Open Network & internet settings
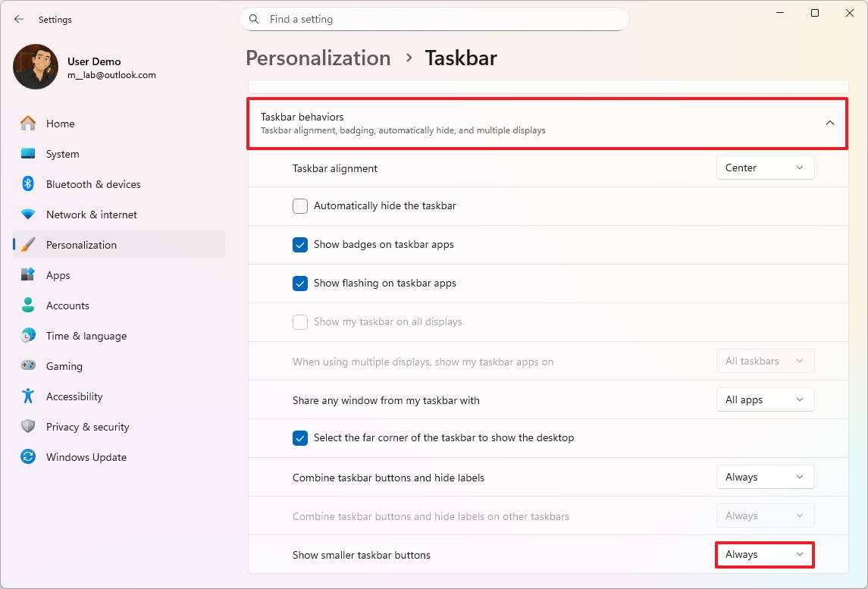868x589 pixels. pyautogui.click(x=92, y=215)
